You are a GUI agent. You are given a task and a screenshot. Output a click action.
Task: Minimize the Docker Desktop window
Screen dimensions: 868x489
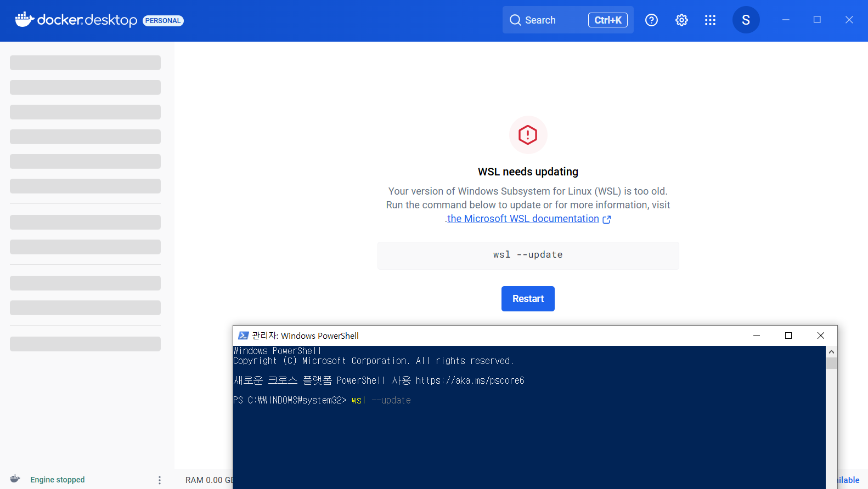tap(786, 20)
